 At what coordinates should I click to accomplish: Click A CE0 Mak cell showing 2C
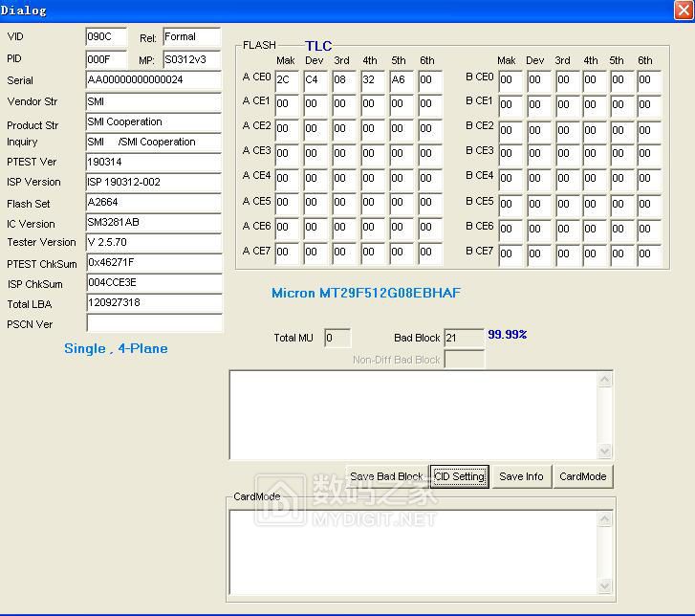click(x=287, y=80)
